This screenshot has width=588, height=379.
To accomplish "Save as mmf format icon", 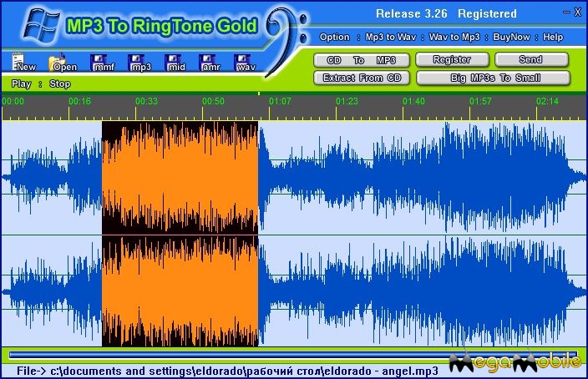I will 103,63.
